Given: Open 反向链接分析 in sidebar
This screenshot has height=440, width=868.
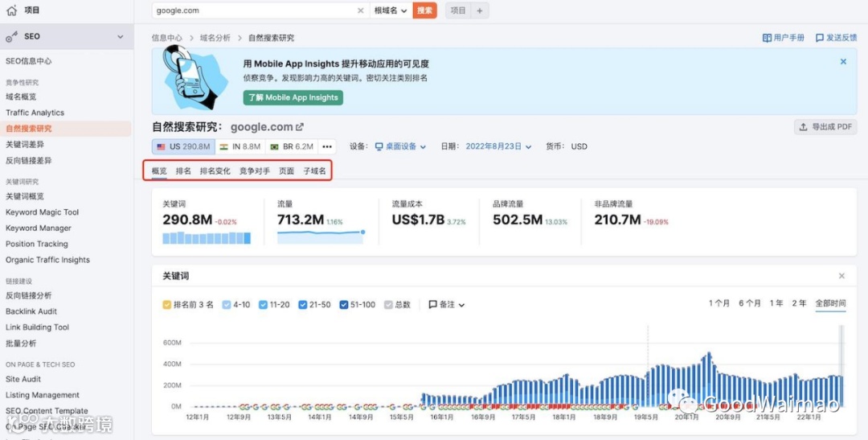Looking at the screenshot, I should pyautogui.click(x=29, y=296).
